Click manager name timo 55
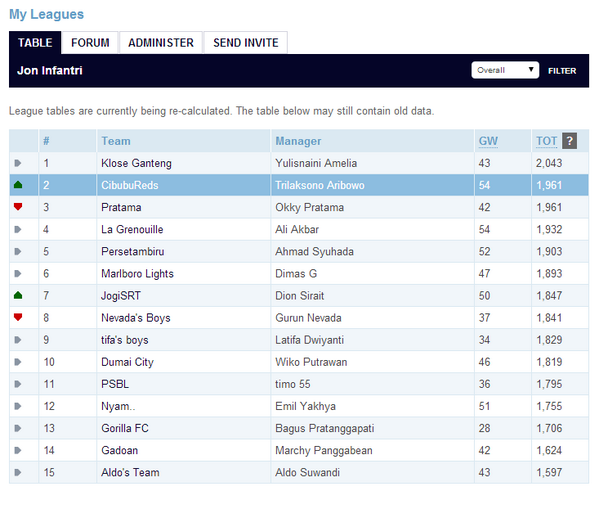The image size is (599, 509). [x=293, y=384]
